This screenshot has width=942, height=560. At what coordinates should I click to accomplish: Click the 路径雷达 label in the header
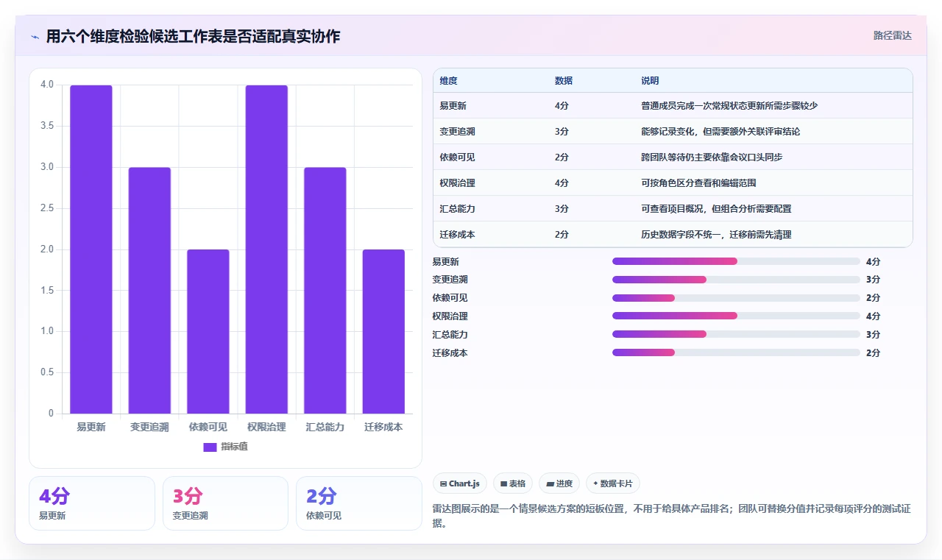point(892,35)
